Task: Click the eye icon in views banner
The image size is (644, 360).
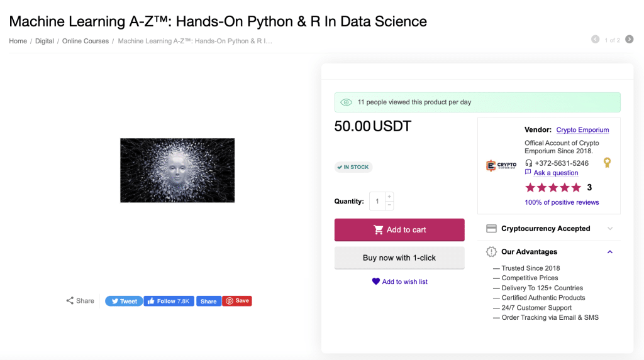Action: [x=347, y=102]
